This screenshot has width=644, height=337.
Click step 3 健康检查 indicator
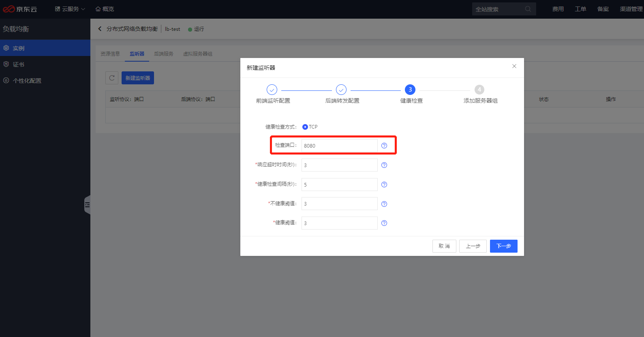coord(410,90)
